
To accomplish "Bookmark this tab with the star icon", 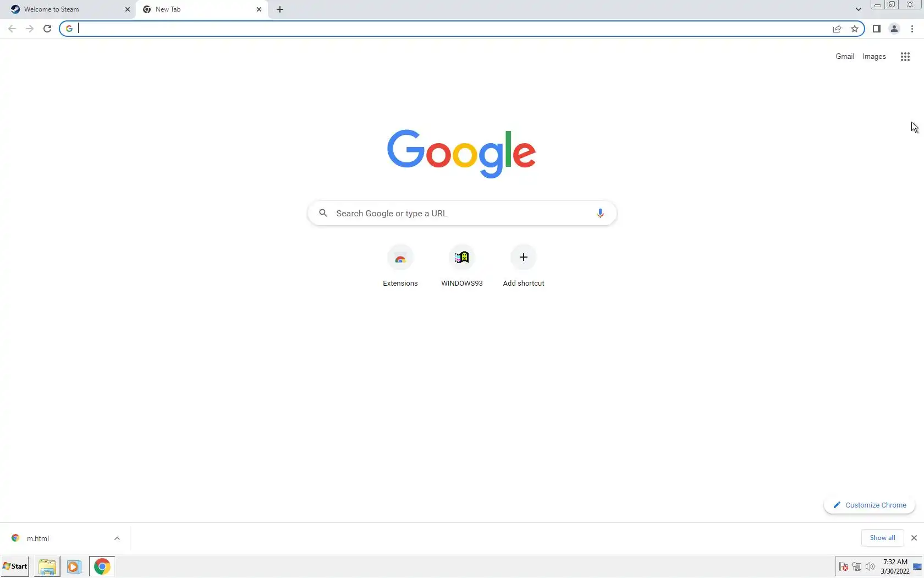I will 855,29.
